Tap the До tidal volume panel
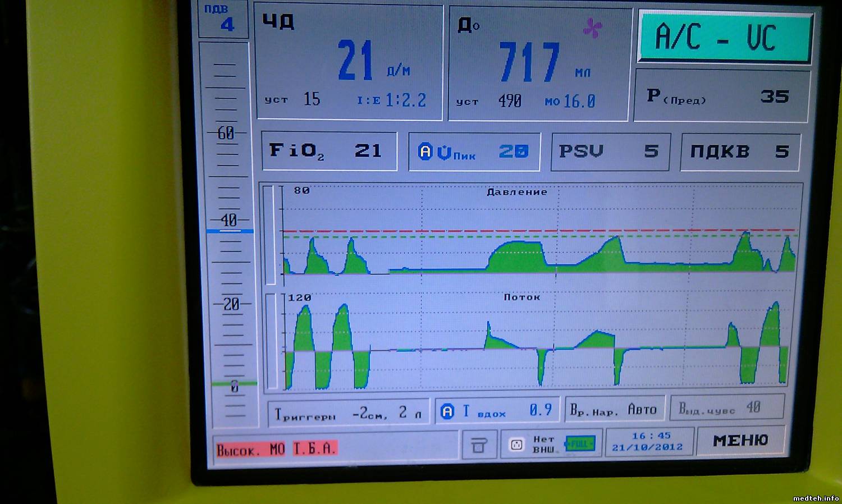The height and width of the screenshot is (504, 842). tap(537, 65)
